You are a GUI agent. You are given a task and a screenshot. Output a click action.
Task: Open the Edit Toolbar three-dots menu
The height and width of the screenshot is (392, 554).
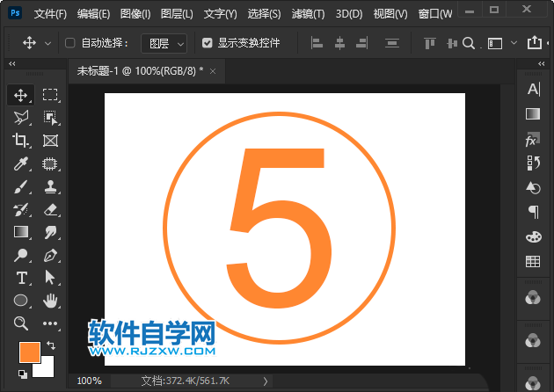click(x=50, y=323)
